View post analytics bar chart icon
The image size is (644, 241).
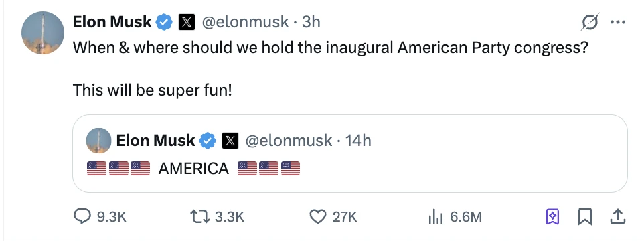(435, 216)
